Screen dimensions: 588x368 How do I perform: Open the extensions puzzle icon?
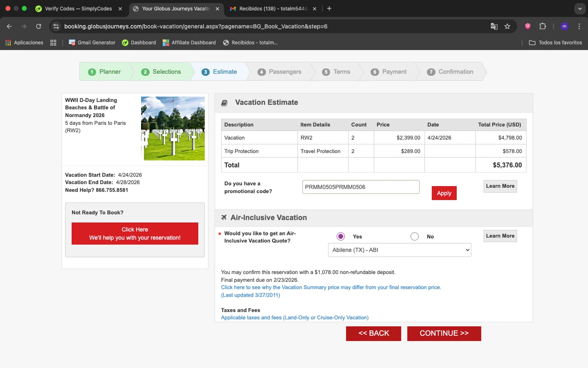pos(543,26)
